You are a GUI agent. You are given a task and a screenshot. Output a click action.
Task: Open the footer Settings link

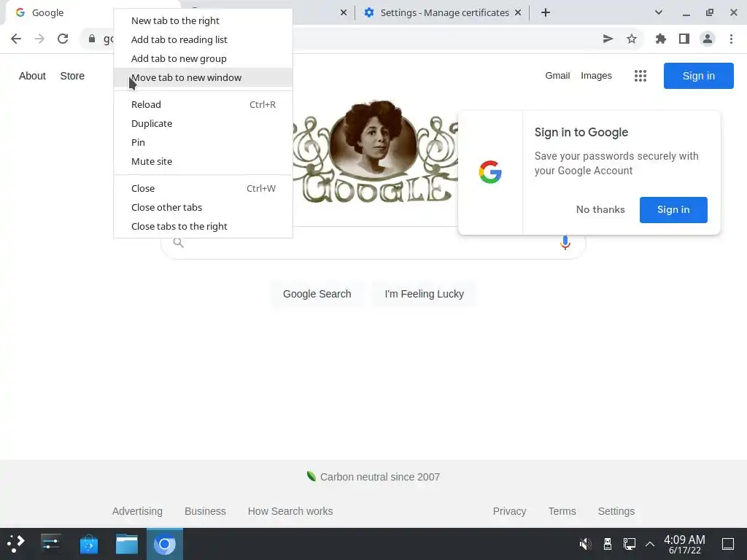point(616,511)
